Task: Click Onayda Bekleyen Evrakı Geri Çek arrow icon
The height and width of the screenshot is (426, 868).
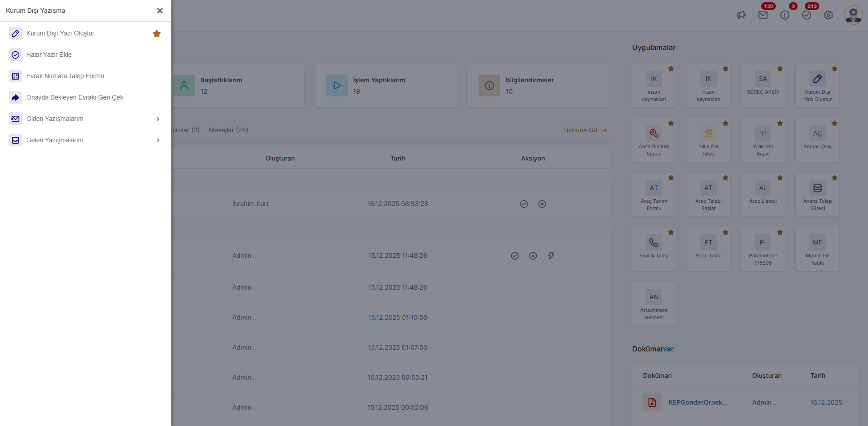Action: click(15, 97)
